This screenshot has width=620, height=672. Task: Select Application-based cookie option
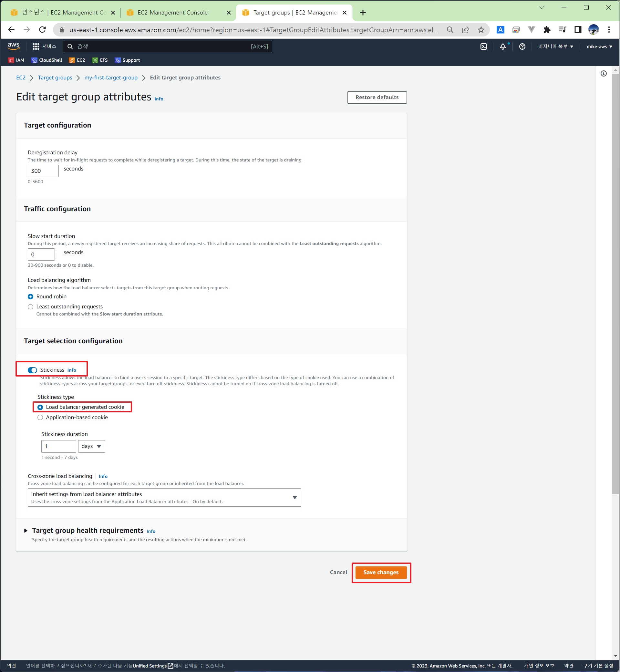click(40, 417)
